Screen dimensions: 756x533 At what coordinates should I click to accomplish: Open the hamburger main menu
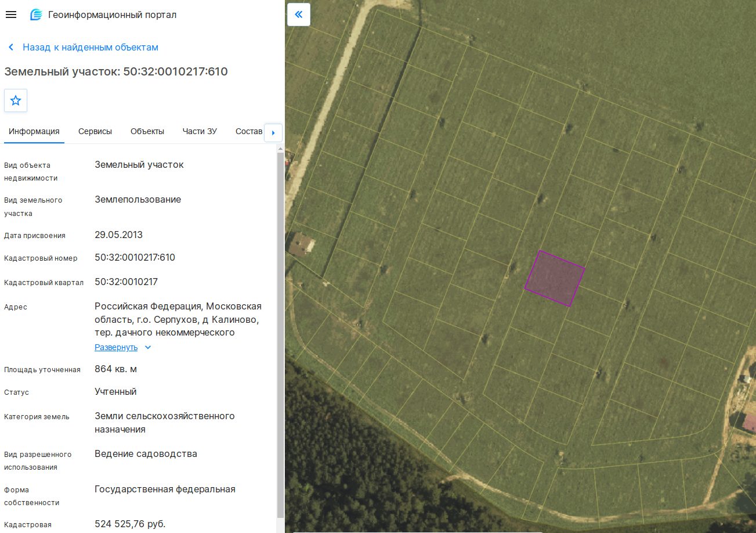[10, 15]
